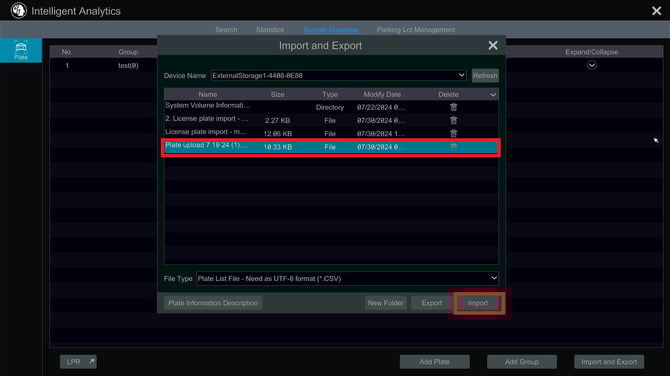Click the Export button in dialog
Image resolution: width=670 pixels, height=376 pixels.
pos(432,303)
